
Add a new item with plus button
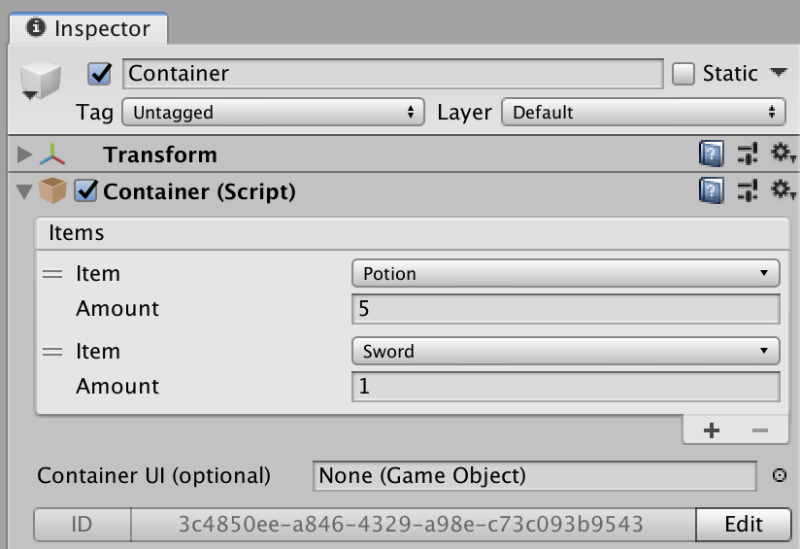click(x=711, y=431)
